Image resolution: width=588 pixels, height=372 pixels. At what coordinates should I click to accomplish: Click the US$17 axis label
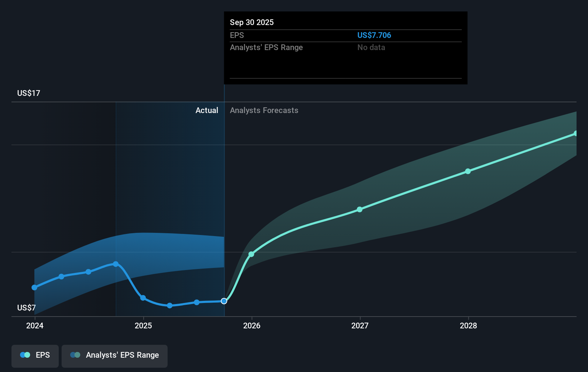click(x=29, y=93)
